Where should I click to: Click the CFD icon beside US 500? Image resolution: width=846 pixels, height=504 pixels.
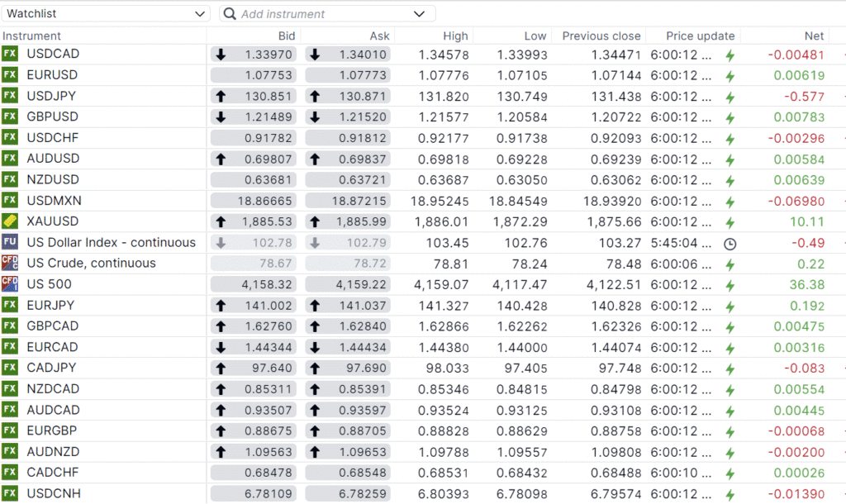tap(10, 284)
